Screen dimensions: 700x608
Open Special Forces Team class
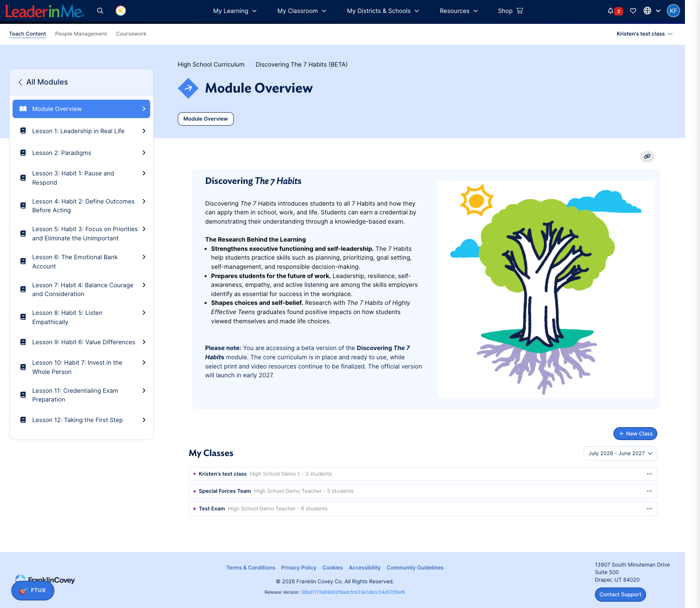(x=225, y=491)
